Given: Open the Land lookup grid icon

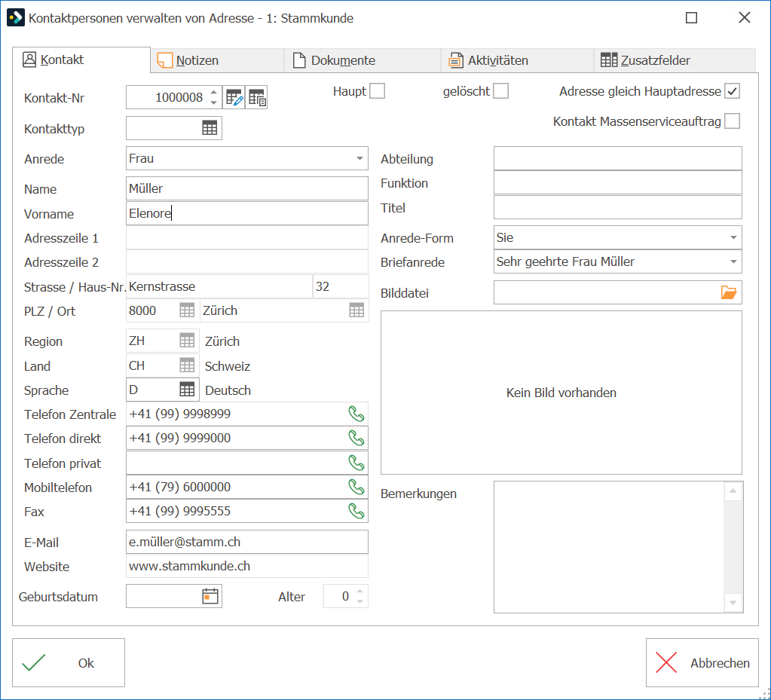Looking at the screenshot, I should 187,365.
